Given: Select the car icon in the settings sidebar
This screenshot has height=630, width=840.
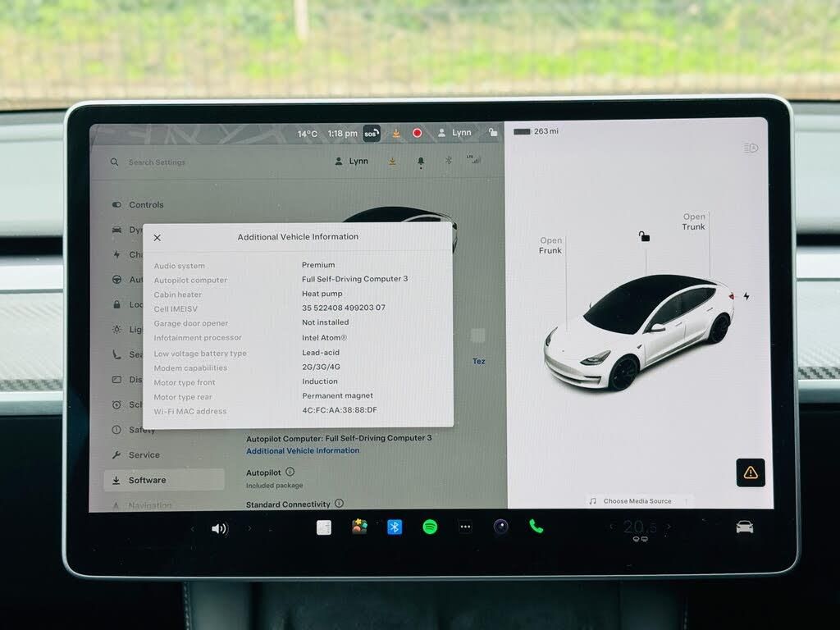Looking at the screenshot, I should click(x=116, y=230).
